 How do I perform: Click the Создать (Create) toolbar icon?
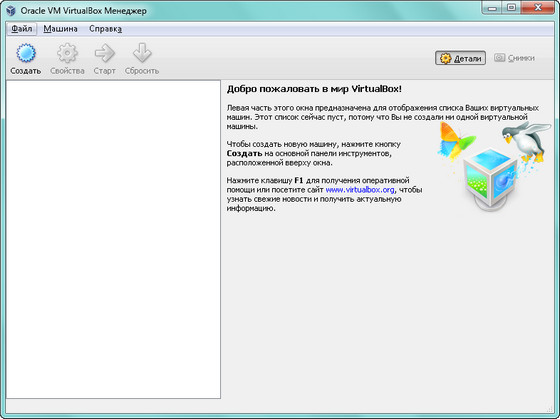(x=26, y=53)
